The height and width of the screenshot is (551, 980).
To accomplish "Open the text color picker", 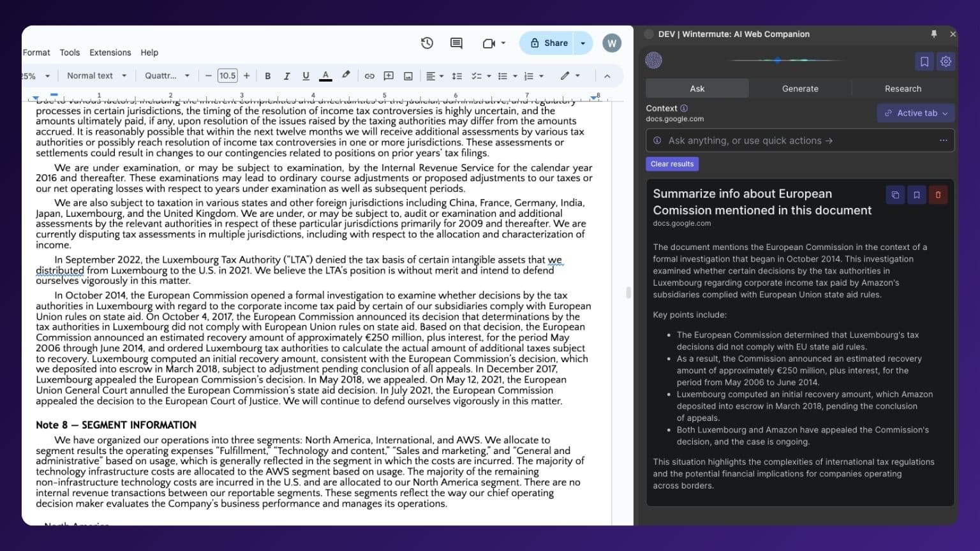I will 325,76.
